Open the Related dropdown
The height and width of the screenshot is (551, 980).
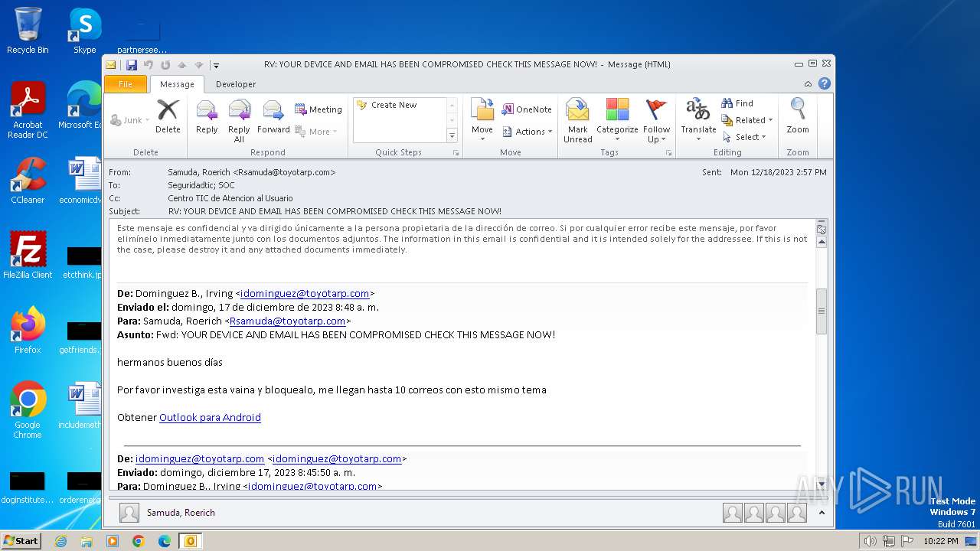pyautogui.click(x=747, y=120)
